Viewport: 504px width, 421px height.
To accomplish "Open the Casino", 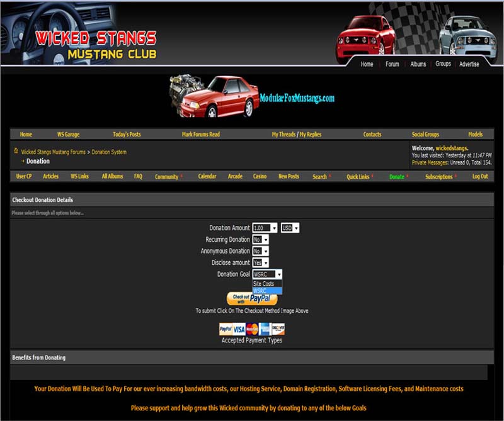I will [x=260, y=176].
